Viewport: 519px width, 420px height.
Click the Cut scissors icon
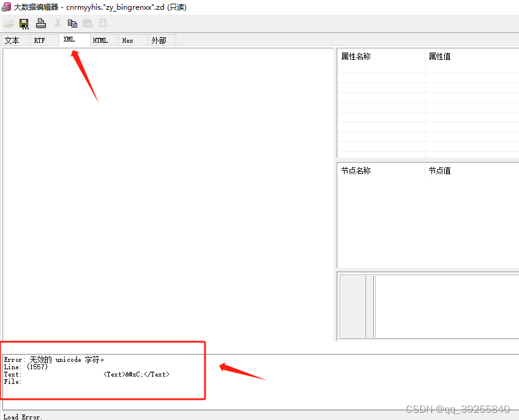click(58, 23)
